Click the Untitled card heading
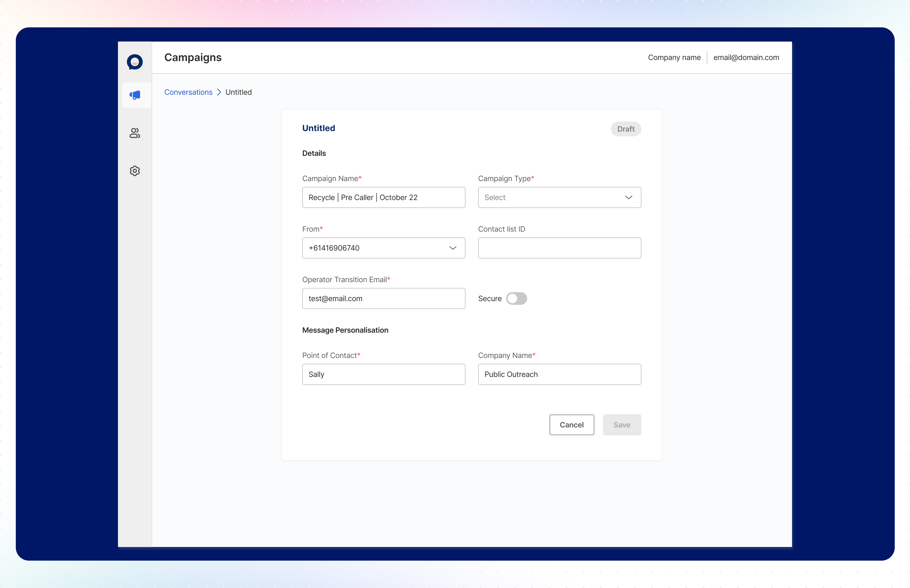Screen dimensions: 910x588 tap(319, 128)
